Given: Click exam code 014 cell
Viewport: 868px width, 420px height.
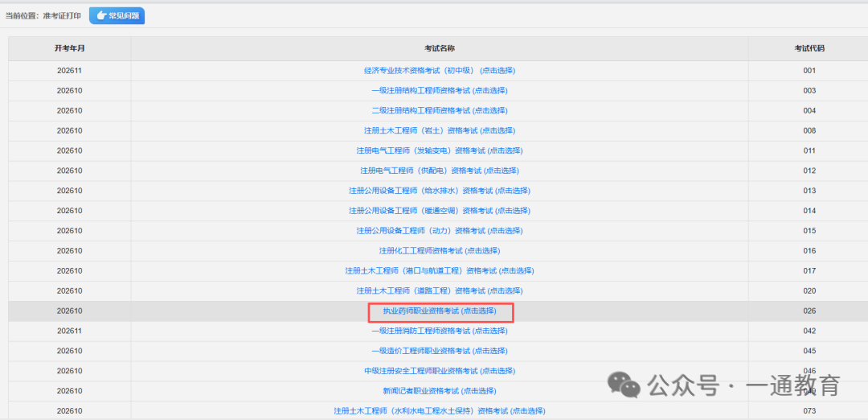Looking at the screenshot, I should coord(809,211).
